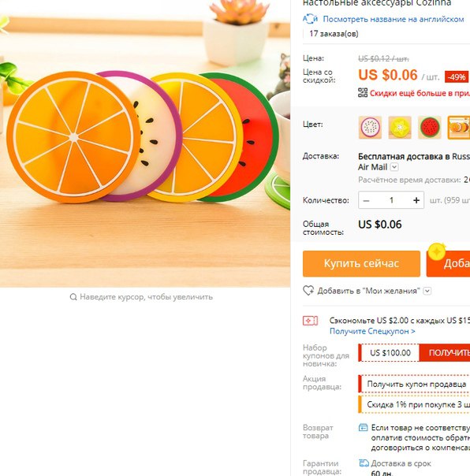
Task: Increase quantity with the plus button
Action: tap(416, 200)
